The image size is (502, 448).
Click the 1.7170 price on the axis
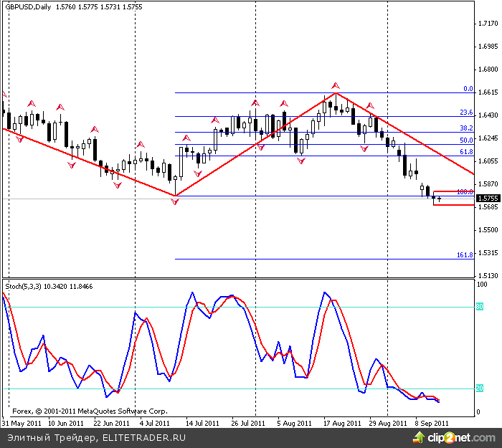click(x=488, y=24)
